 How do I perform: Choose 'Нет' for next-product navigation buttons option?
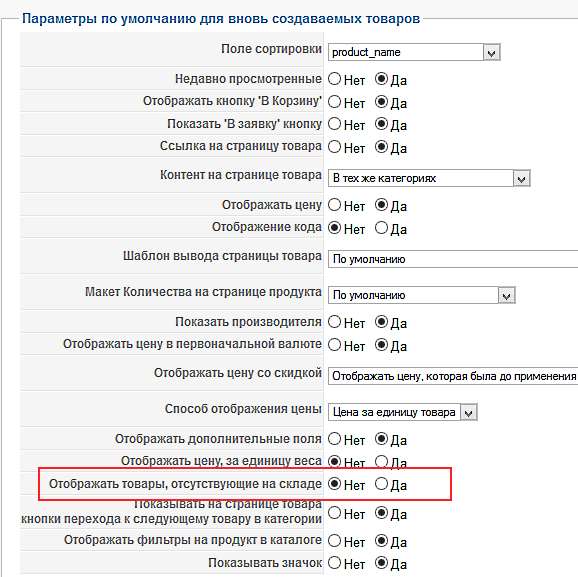coord(334,512)
